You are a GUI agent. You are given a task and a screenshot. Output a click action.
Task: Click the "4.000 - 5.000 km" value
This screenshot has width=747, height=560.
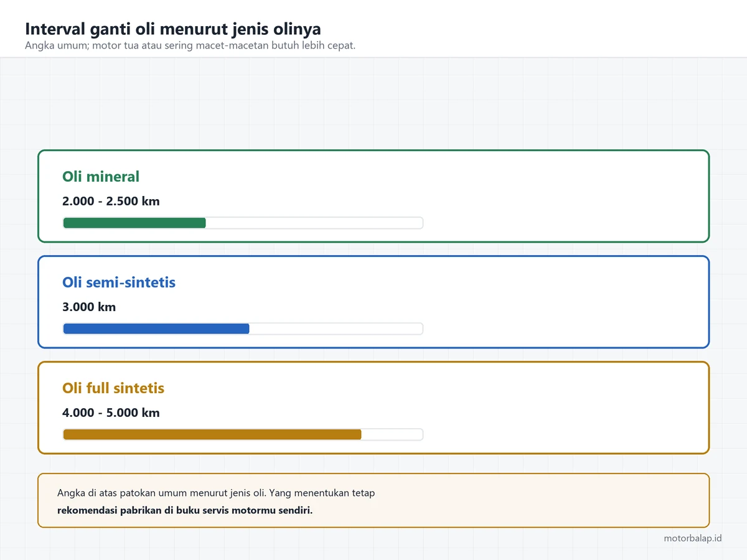pyautogui.click(x=111, y=413)
